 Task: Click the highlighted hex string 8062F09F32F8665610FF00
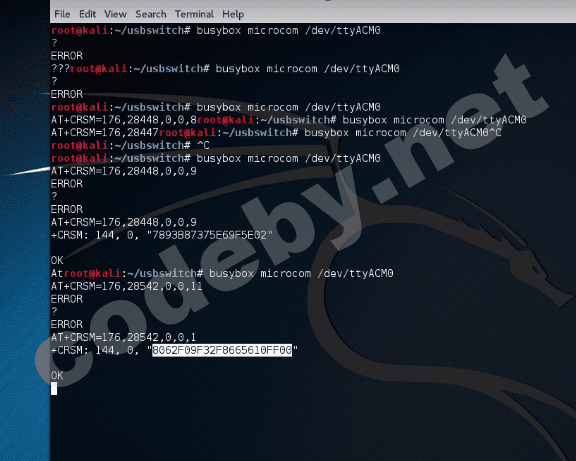[x=222, y=350]
